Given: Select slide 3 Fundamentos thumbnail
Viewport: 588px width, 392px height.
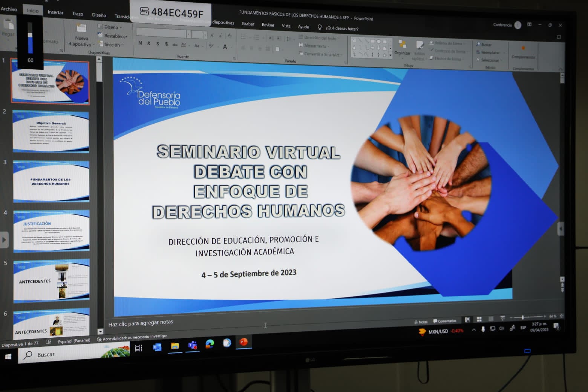Looking at the screenshot, I should [51, 182].
